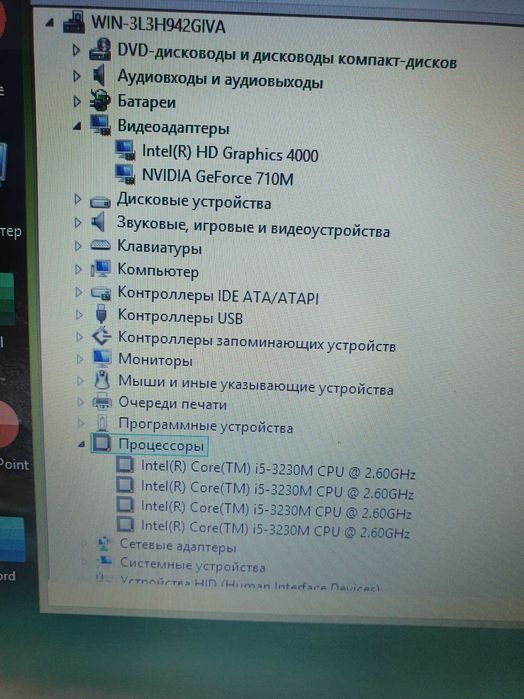Select the "Сетевые адаптеры" label
The height and width of the screenshot is (699, 524).
[178, 546]
